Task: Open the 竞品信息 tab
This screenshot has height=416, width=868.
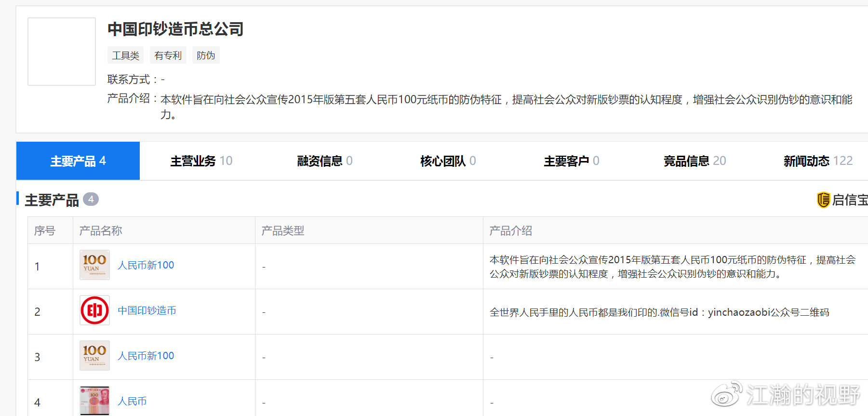Action: [x=694, y=161]
